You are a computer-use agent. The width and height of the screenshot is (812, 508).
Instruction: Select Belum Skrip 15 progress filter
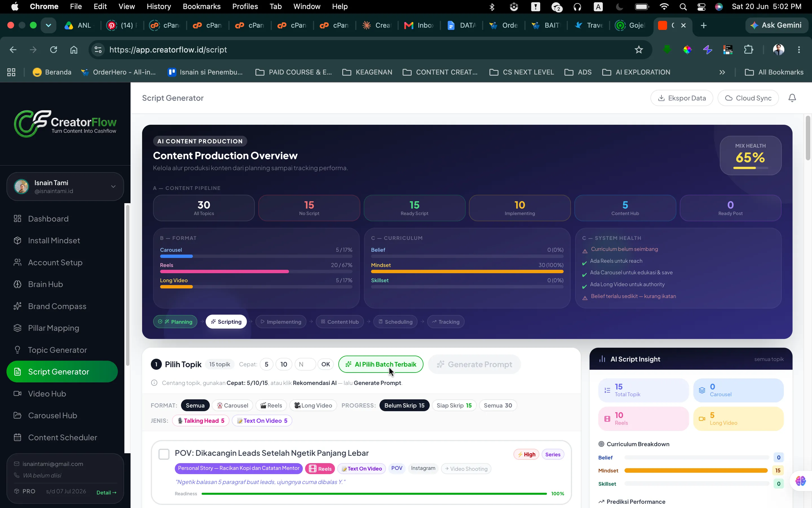pyautogui.click(x=404, y=405)
